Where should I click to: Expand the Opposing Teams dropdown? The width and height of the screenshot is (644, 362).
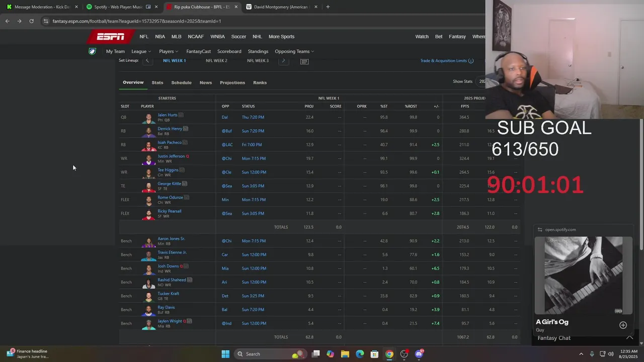click(x=294, y=51)
